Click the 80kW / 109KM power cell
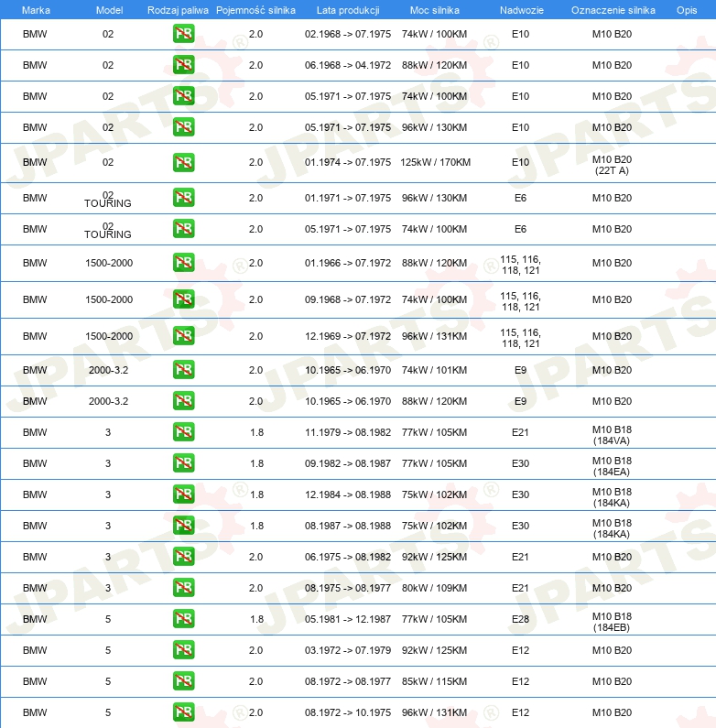The height and width of the screenshot is (728, 716). (x=435, y=588)
